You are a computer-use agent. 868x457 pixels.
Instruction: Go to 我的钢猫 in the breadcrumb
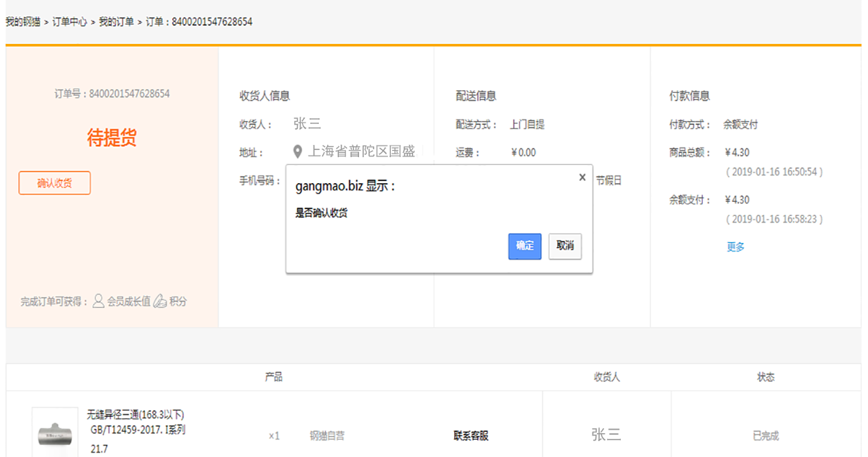22,22
